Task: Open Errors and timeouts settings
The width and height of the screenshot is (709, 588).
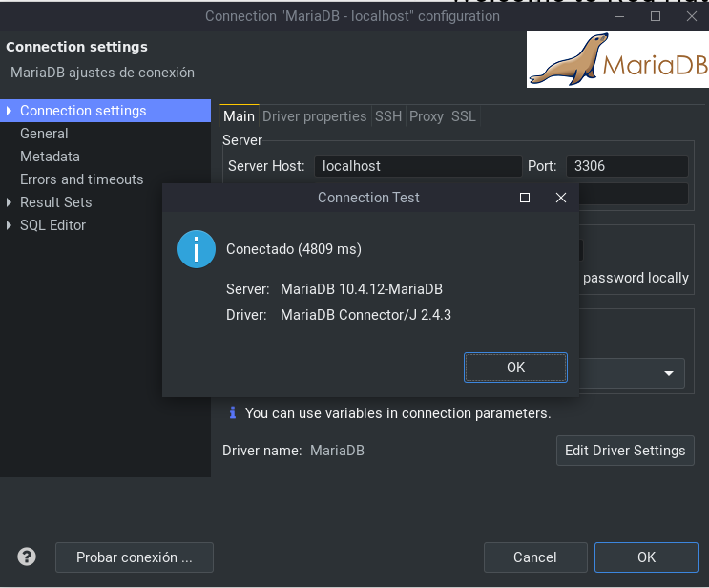Action: click(x=81, y=179)
